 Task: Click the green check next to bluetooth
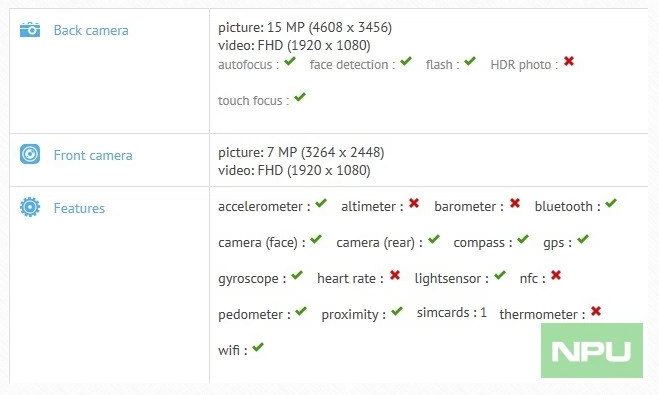[x=611, y=203]
